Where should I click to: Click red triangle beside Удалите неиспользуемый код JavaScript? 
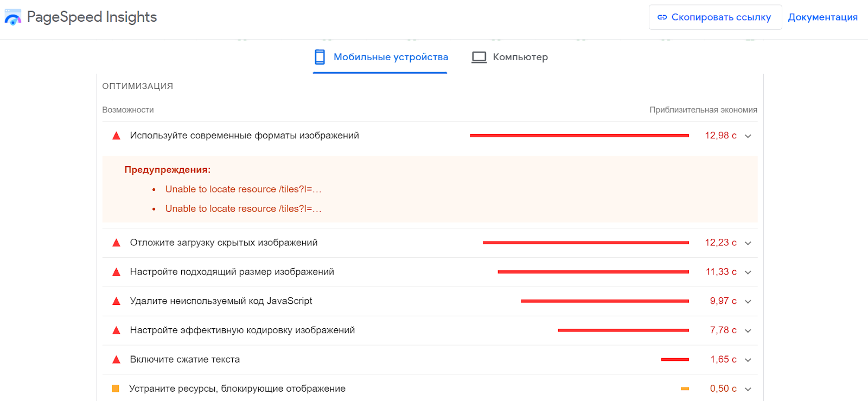coord(116,301)
